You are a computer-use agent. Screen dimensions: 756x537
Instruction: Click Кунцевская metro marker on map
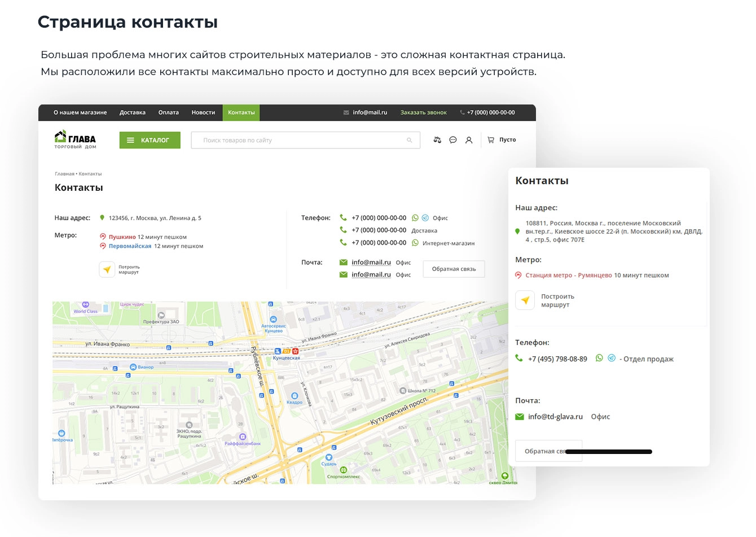[287, 354]
